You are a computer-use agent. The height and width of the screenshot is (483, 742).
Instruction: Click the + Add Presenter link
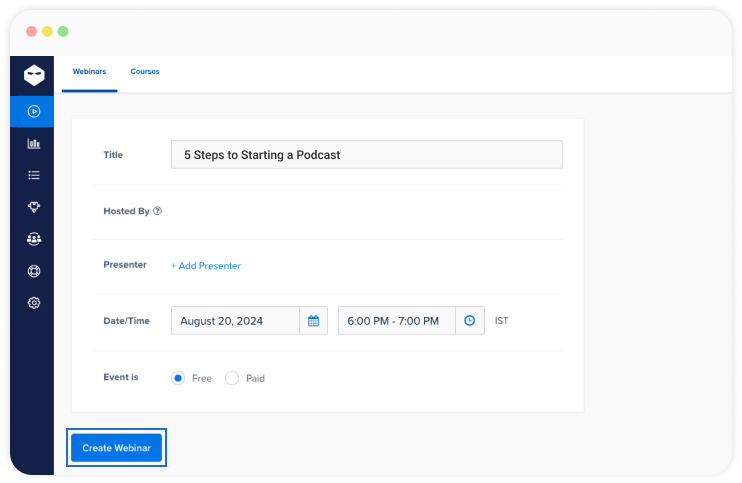click(206, 266)
